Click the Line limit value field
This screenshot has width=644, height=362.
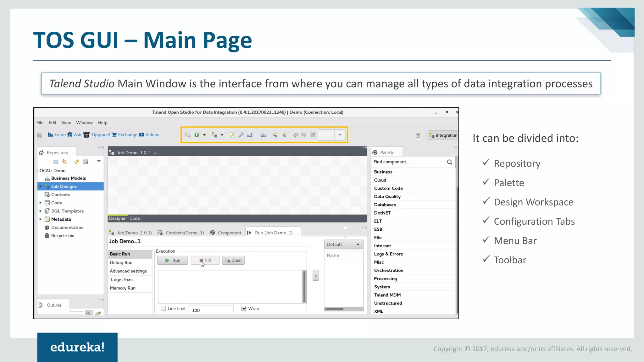(x=211, y=310)
